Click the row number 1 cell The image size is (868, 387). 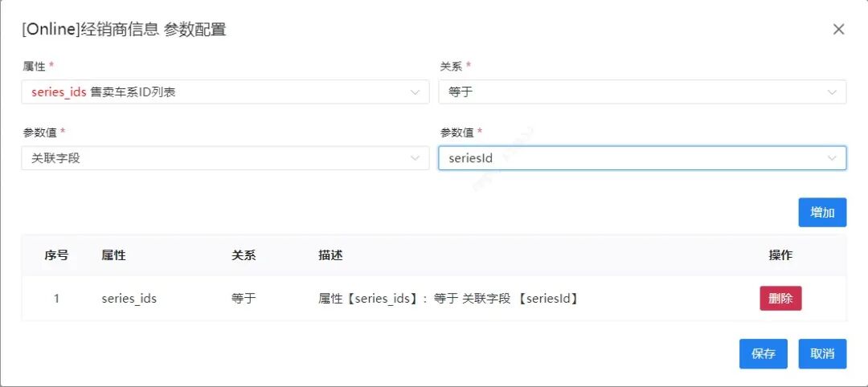(x=56, y=299)
